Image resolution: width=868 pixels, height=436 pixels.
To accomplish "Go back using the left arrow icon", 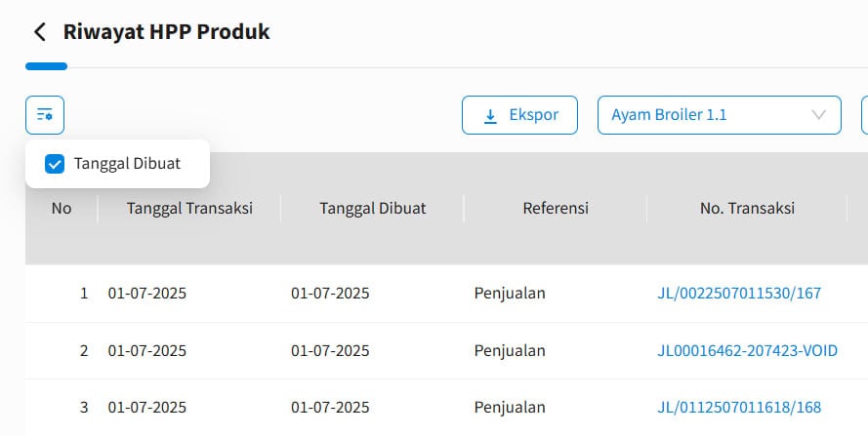I will click(40, 32).
